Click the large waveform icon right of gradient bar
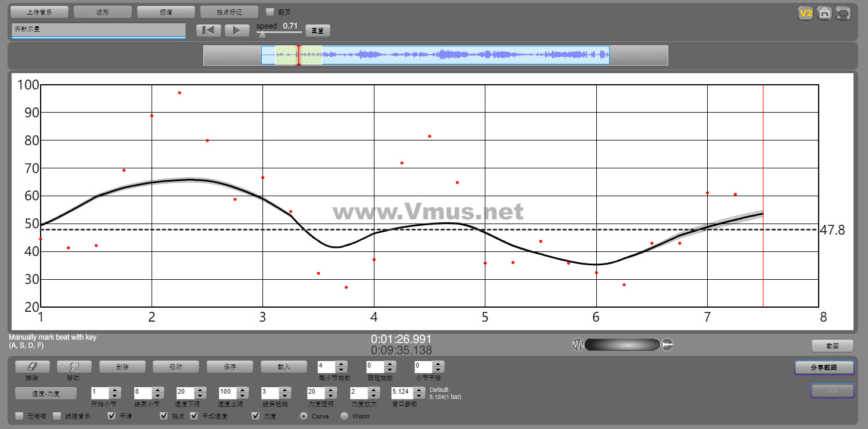Image resolution: width=868 pixels, height=429 pixels. (x=668, y=345)
